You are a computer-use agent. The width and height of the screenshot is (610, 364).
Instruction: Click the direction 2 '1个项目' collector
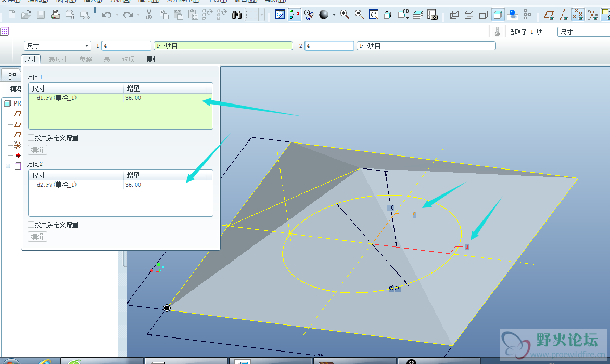pyautogui.click(x=426, y=46)
